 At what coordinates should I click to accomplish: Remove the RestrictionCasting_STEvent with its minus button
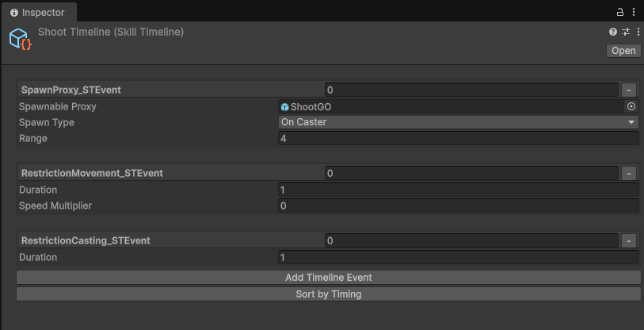coord(629,240)
